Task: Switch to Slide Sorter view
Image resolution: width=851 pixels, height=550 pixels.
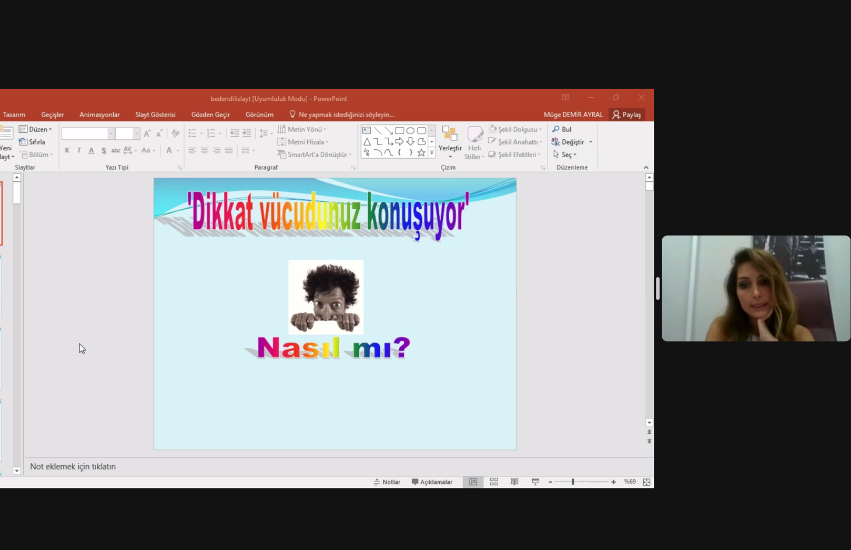Action: click(x=494, y=482)
